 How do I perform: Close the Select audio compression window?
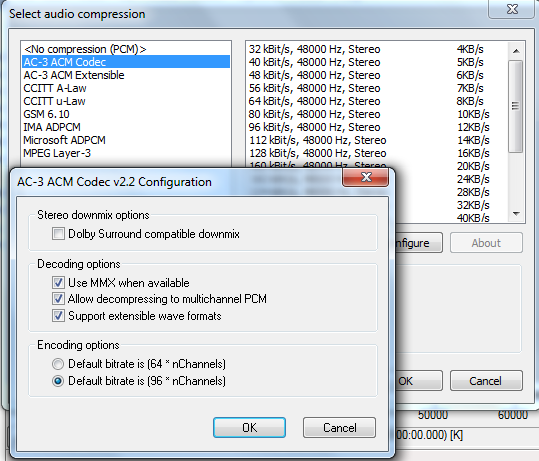(x=512, y=9)
